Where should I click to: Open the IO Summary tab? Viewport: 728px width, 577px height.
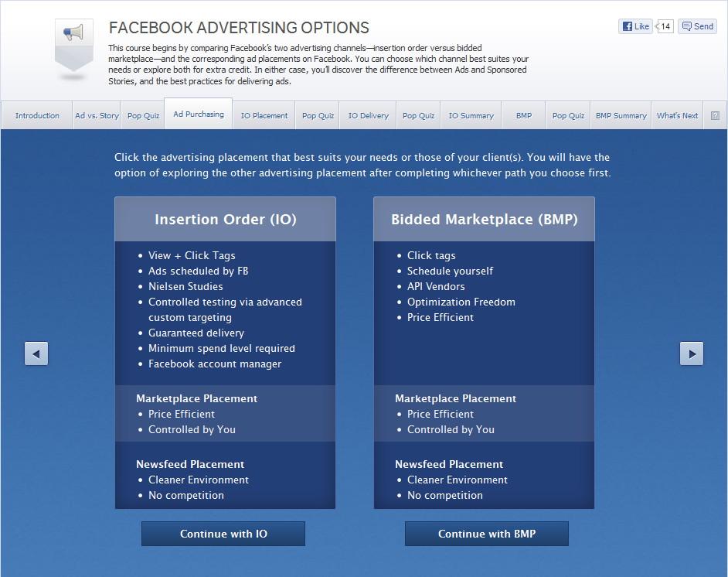click(x=471, y=116)
